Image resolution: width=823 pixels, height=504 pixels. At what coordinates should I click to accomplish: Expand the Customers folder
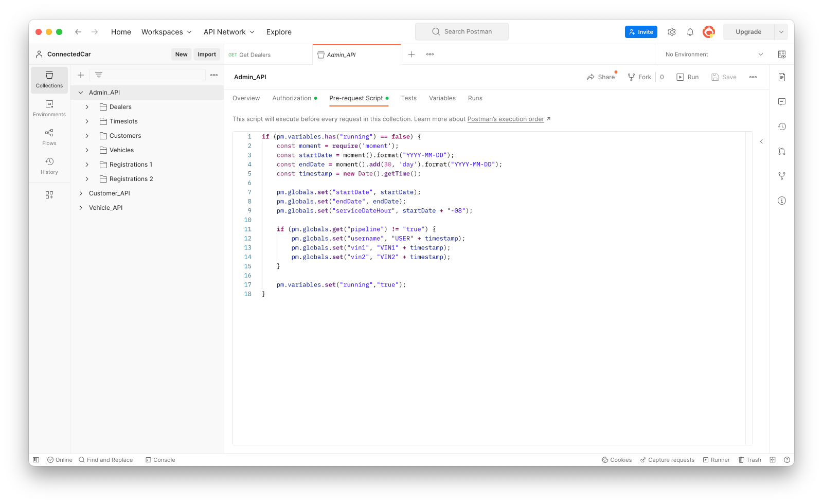click(87, 136)
